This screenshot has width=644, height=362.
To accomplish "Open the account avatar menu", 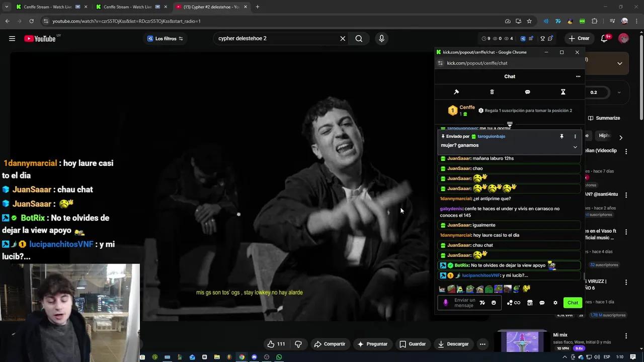I will [x=623, y=39].
